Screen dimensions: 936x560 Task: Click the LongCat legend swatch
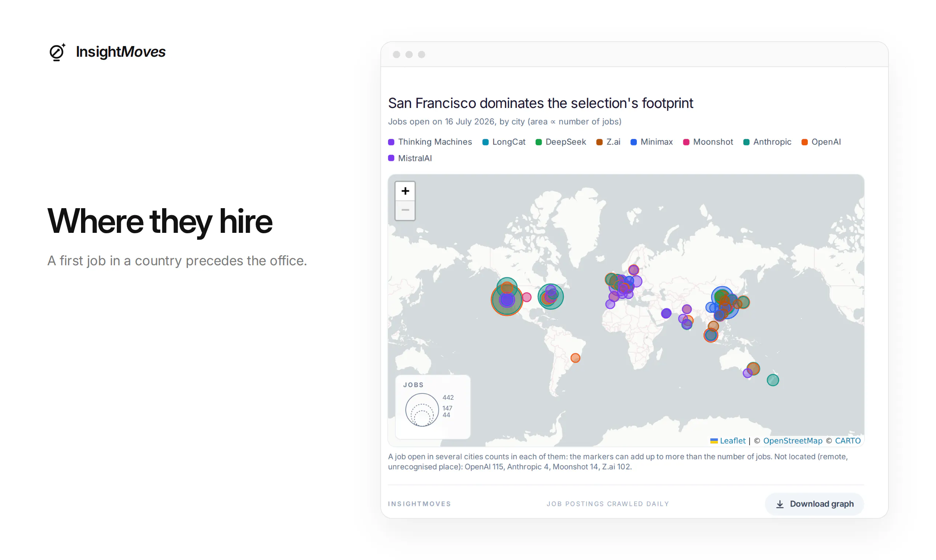(485, 142)
